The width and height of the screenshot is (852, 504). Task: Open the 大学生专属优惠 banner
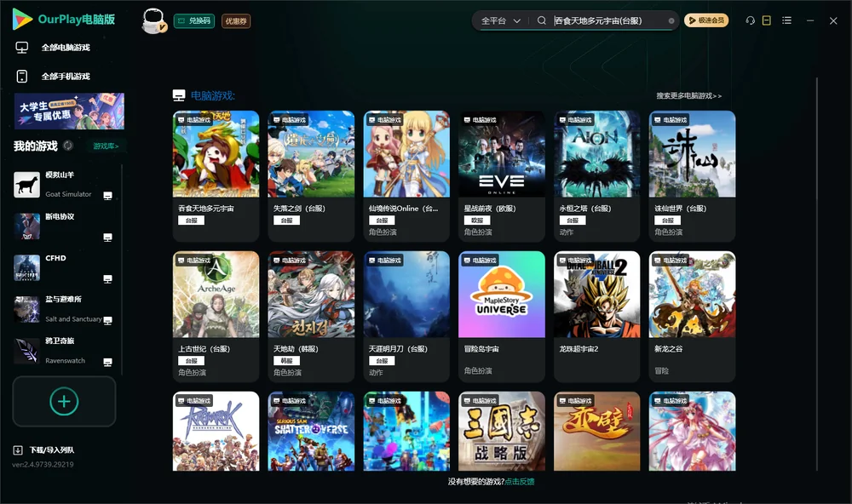click(x=69, y=112)
